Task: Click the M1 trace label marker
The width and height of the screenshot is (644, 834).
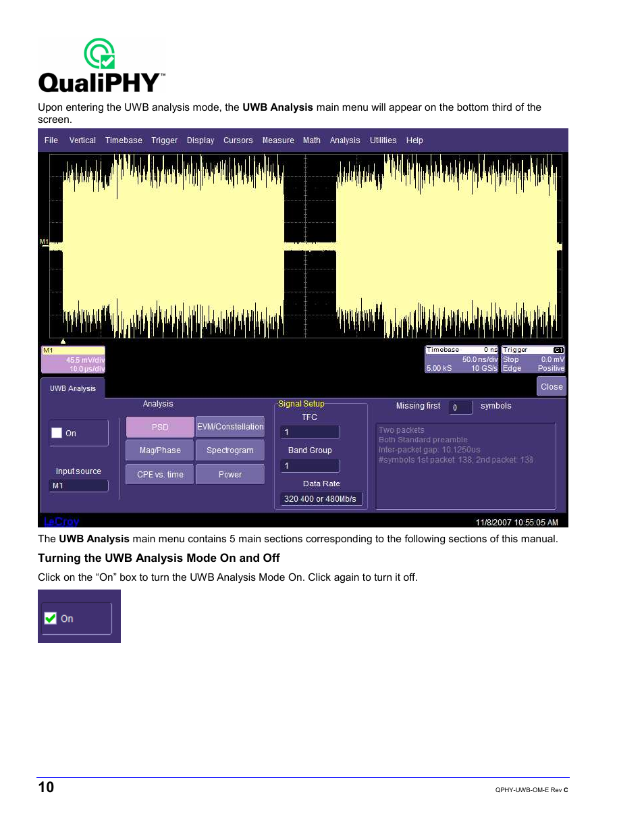Action: pos(44,242)
